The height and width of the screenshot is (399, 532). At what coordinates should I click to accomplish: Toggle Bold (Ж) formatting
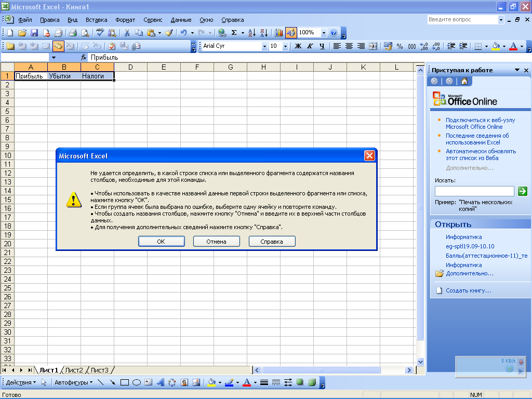[298, 46]
